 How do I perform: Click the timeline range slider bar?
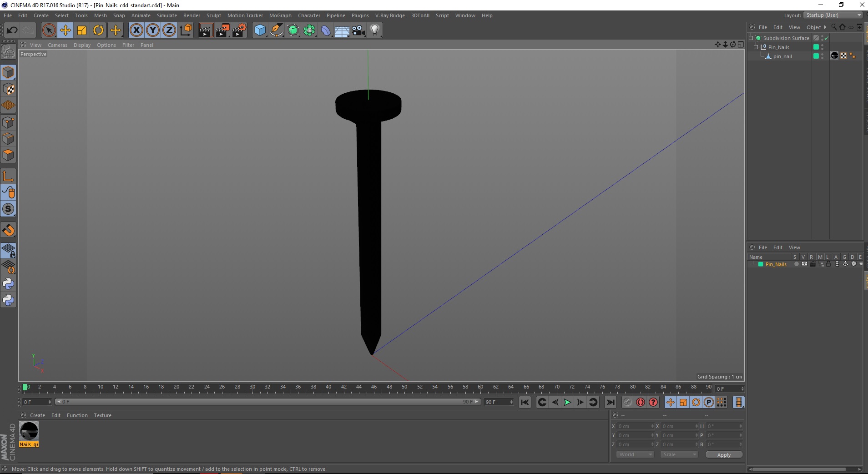268,402
